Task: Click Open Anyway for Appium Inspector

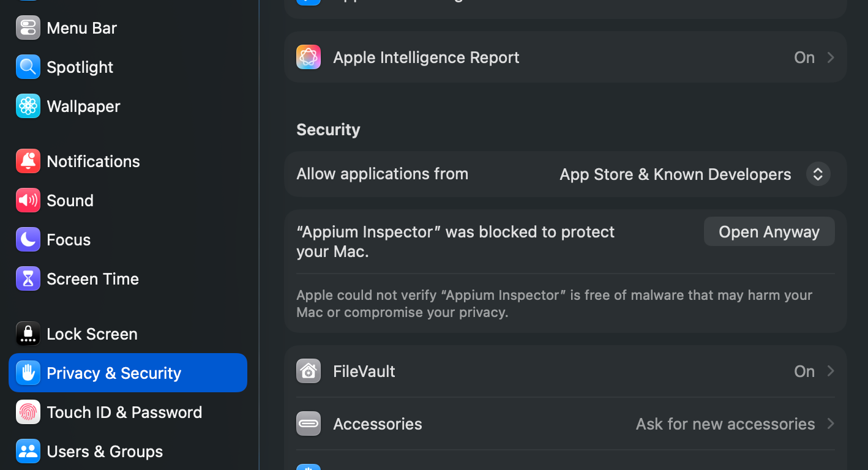Action: (x=769, y=232)
